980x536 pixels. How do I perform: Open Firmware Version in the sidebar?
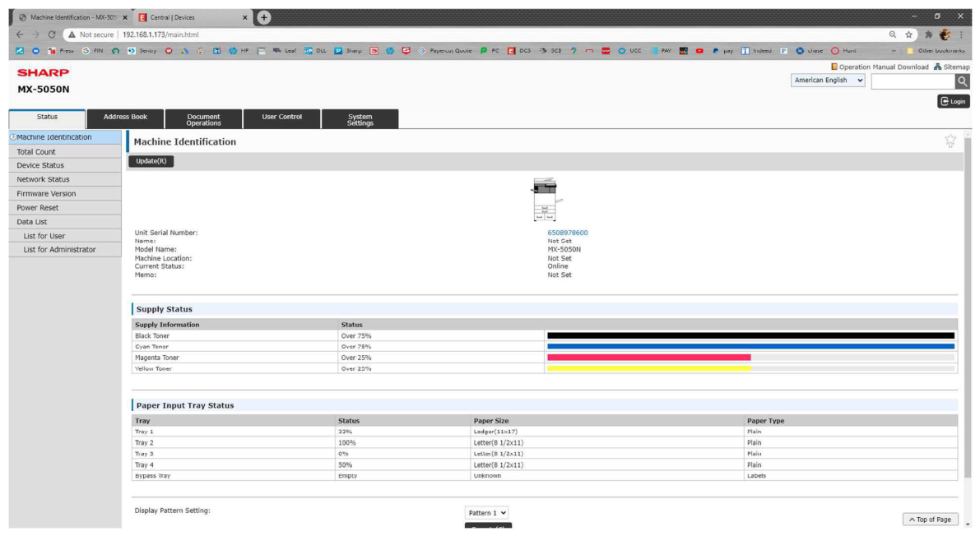point(65,194)
